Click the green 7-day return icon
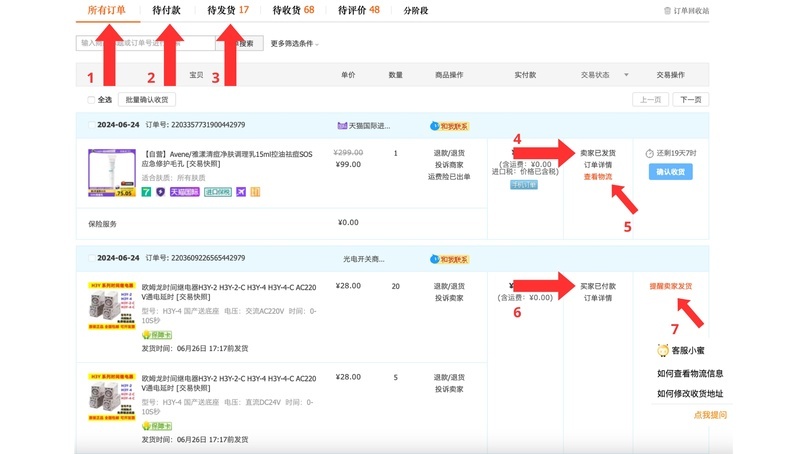The height and width of the screenshot is (454, 807). coord(147,192)
